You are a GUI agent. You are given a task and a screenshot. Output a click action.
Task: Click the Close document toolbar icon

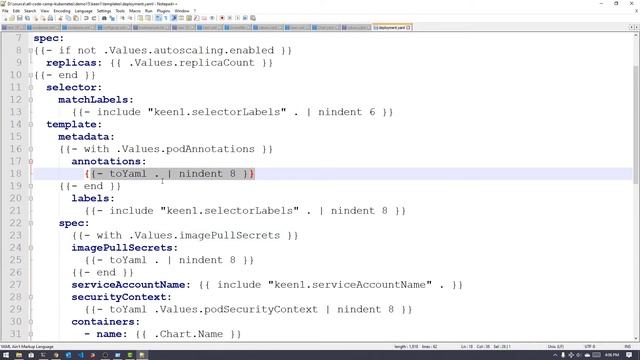pyautogui.click(x=35, y=18)
